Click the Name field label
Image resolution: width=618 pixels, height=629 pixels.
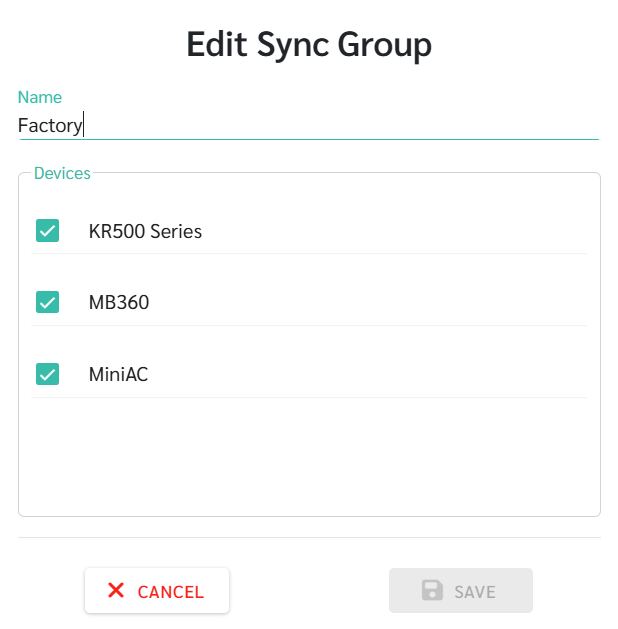pos(40,97)
